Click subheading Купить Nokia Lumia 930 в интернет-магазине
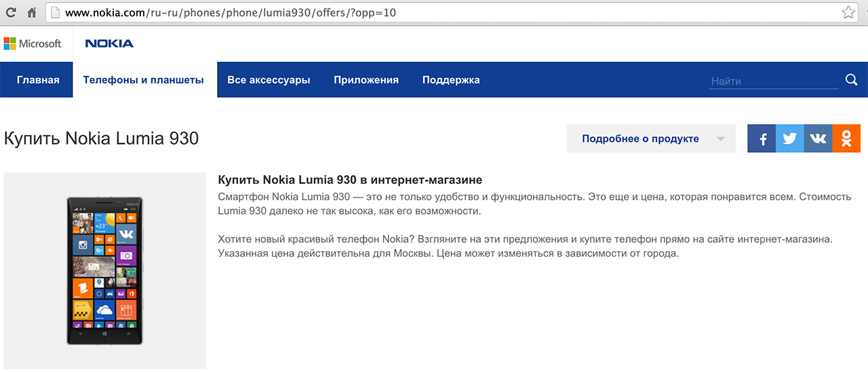The height and width of the screenshot is (372, 868). tap(350, 180)
